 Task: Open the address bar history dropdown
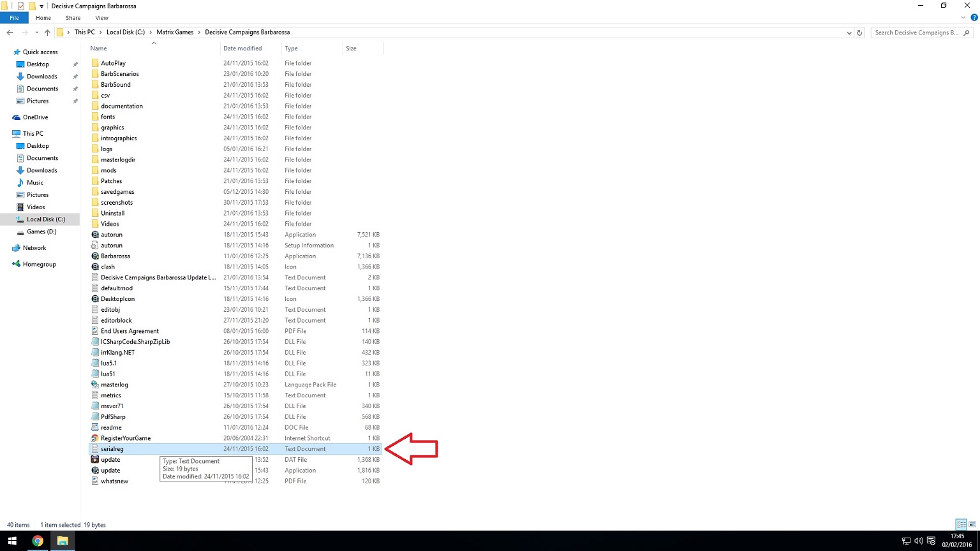point(849,33)
